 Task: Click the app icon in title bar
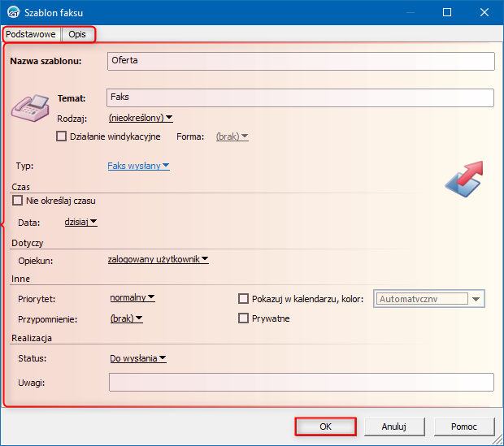(14, 12)
